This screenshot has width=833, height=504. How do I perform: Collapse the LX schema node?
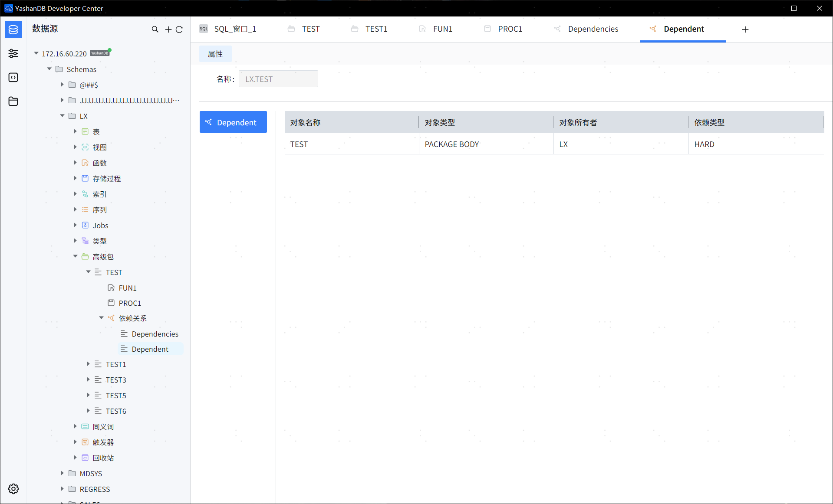(x=62, y=116)
